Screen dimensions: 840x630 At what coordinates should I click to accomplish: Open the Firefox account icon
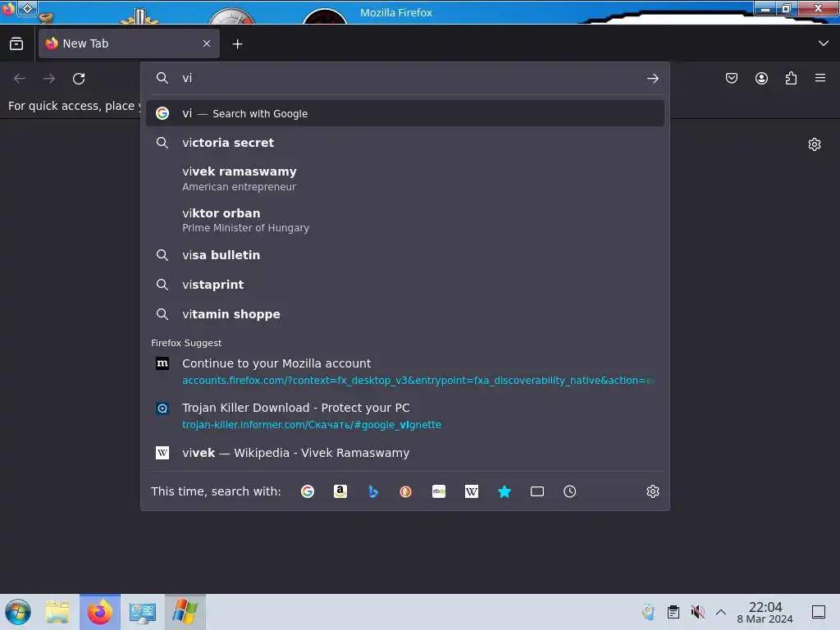[761, 78]
